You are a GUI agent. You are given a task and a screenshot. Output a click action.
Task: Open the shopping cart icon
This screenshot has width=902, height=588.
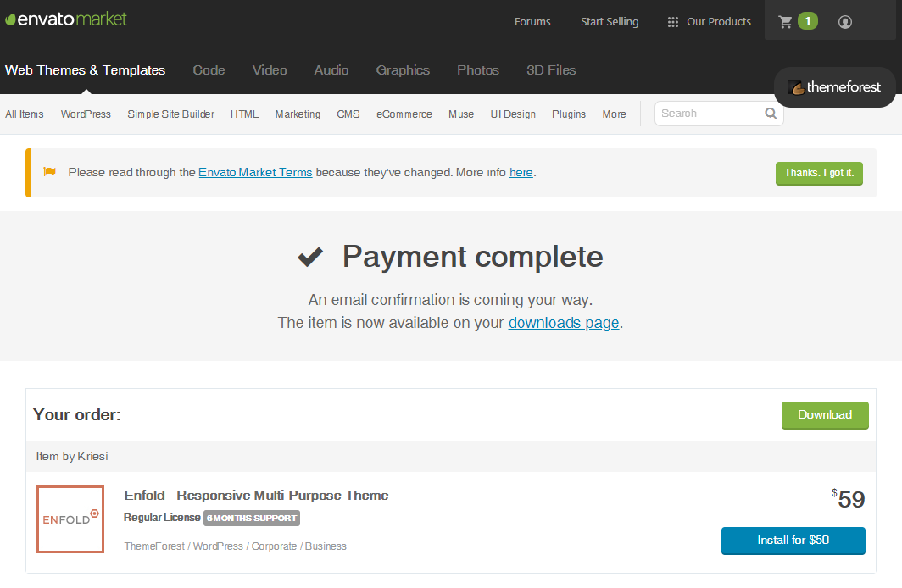(785, 22)
